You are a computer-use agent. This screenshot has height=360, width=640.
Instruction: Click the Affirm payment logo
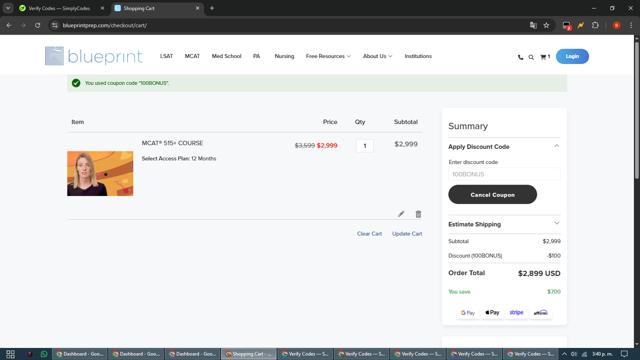click(x=540, y=313)
